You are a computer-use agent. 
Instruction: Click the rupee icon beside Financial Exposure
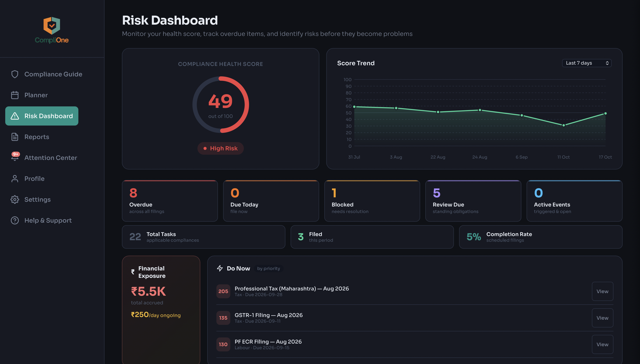(133, 272)
